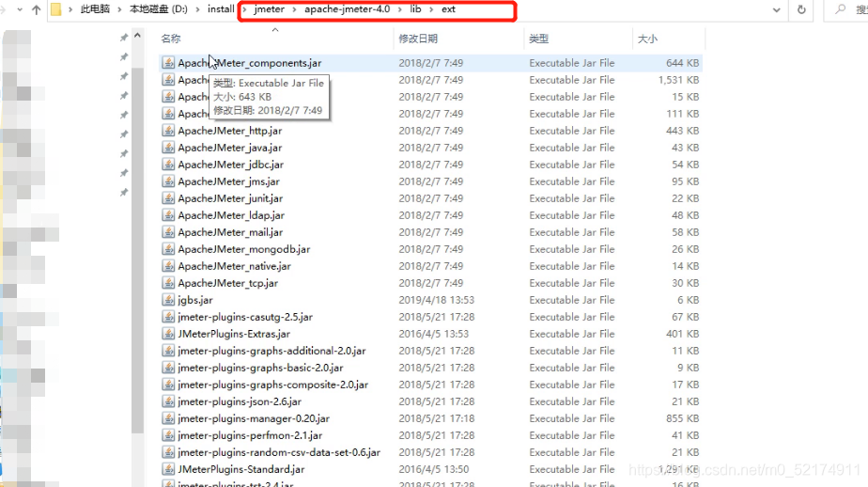This screenshot has height=487, width=868.
Task: Select 此电脑 in the address path
Action: point(95,9)
